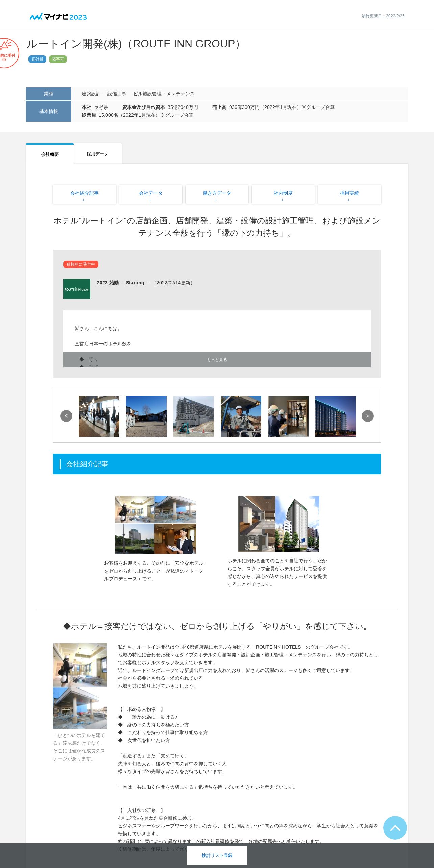Viewport: 434px width, 868px height.
Task: Click the 最終更新日：2022/2/25 text
Action: (383, 16)
